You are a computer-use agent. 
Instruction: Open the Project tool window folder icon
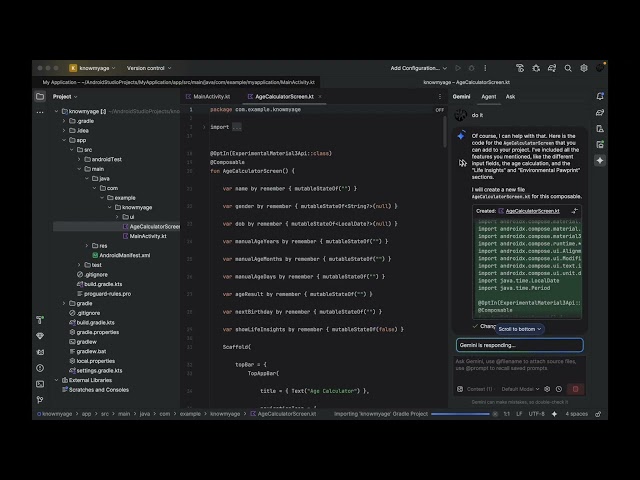[x=40, y=96]
